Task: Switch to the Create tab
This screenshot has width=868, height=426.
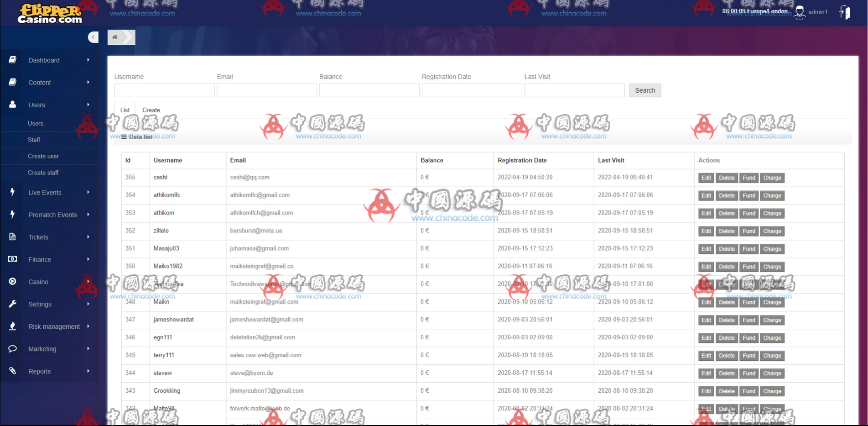Action: pos(151,110)
